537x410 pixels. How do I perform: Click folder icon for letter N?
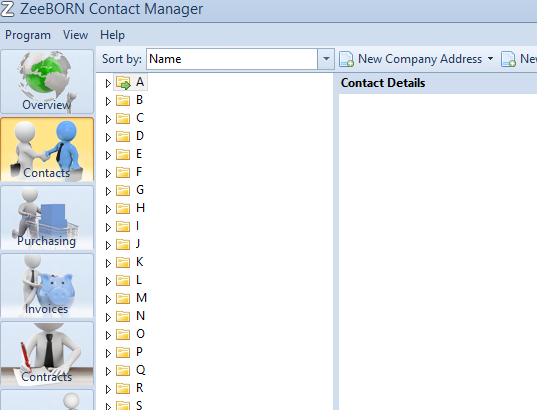click(123, 316)
